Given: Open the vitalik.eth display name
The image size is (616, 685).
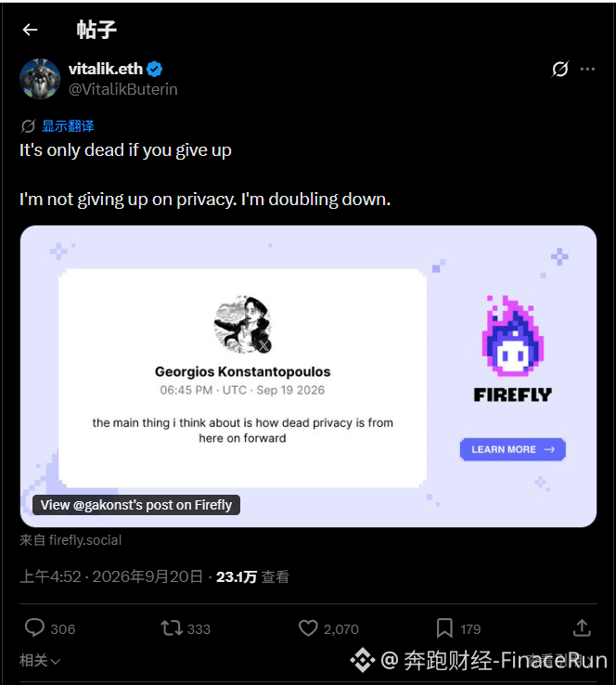Looking at the screenshot, I should (x=106, y=69).
